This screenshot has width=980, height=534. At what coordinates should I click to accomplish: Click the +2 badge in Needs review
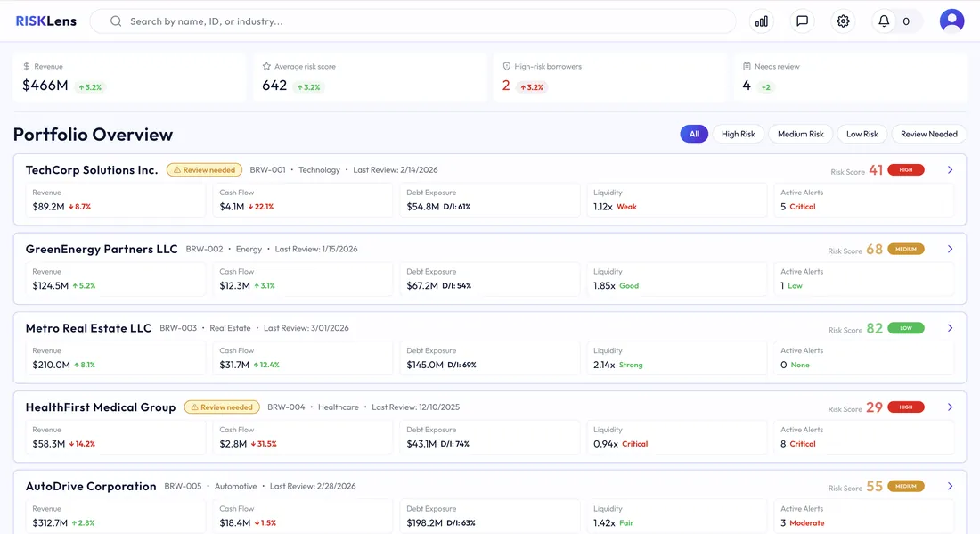765,87
